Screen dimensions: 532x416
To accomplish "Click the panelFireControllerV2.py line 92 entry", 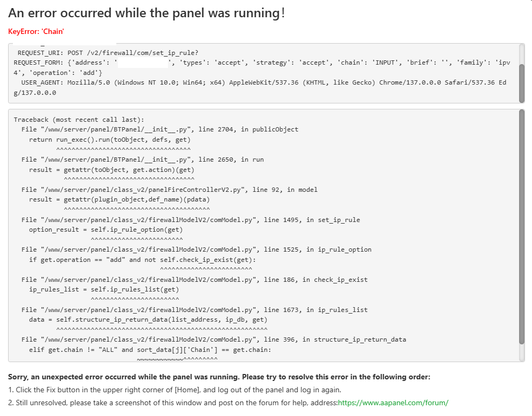I will (x=169, y=190).
